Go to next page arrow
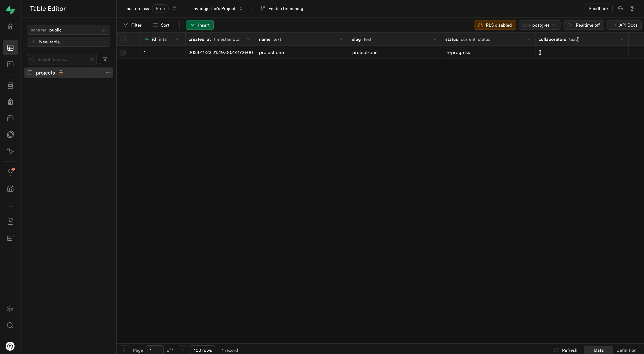Screen dimensions: 644x354 [182, 350]
